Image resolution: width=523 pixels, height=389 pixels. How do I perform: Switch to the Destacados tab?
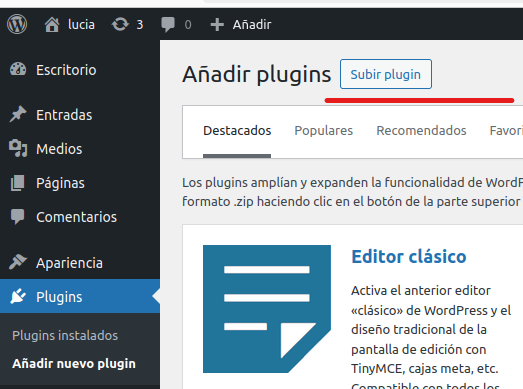[237, 131]
